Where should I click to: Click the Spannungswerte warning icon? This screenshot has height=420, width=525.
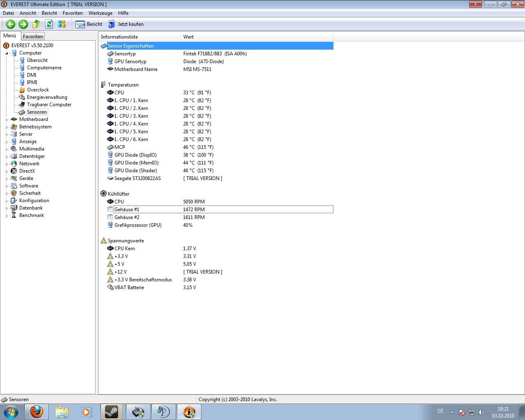click(x=103, y=241)
